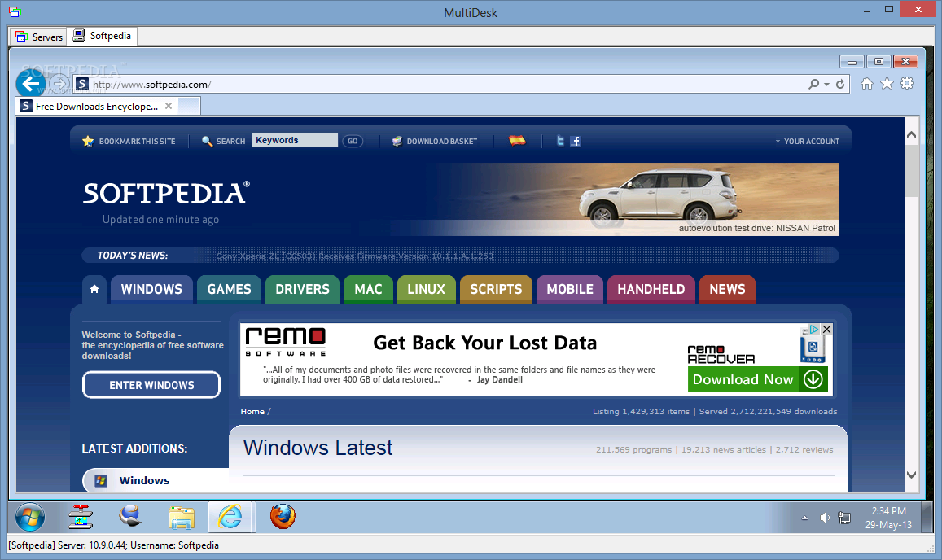Open Firefox from the remote taskbar
This screenshot has height=560, width=942.
tap(283, 516)
